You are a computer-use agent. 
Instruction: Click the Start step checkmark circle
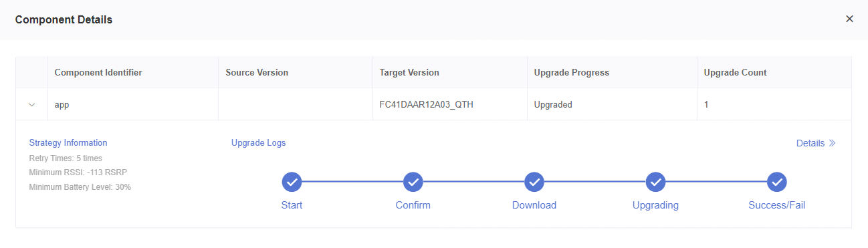[x=292, y=181]
